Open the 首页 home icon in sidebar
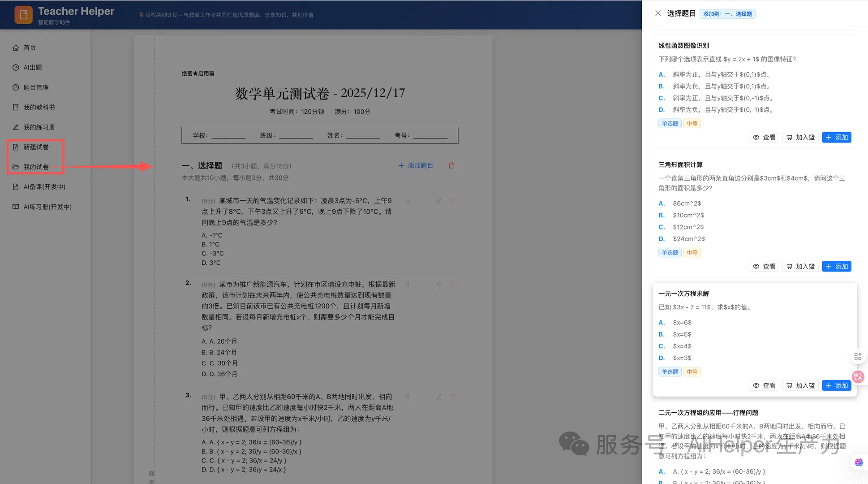 (x=16, y=48)
